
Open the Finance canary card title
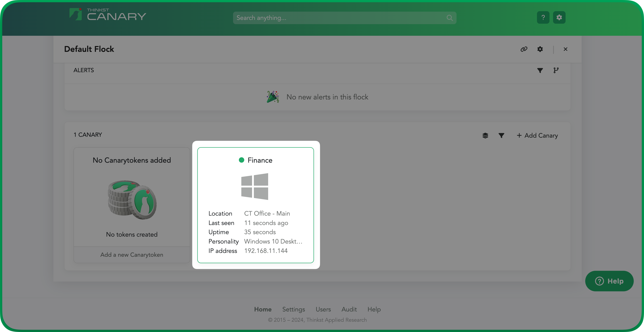point(260,160)
